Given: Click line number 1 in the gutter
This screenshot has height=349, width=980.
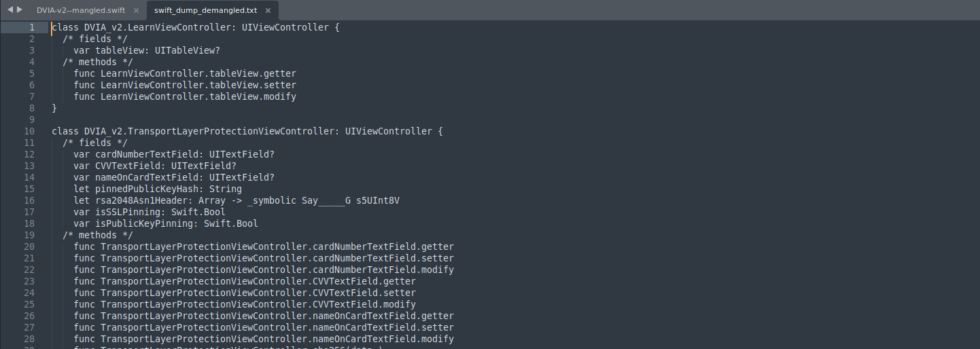Looking at the screenshot, I should [x=32, y=28].
